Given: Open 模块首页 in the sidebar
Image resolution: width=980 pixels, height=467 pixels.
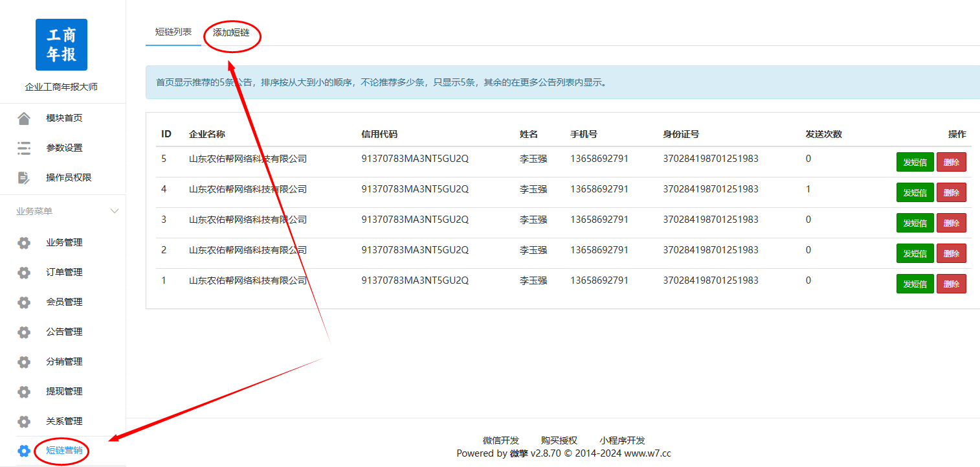Looking at the screenshot, I should point(64,118).
